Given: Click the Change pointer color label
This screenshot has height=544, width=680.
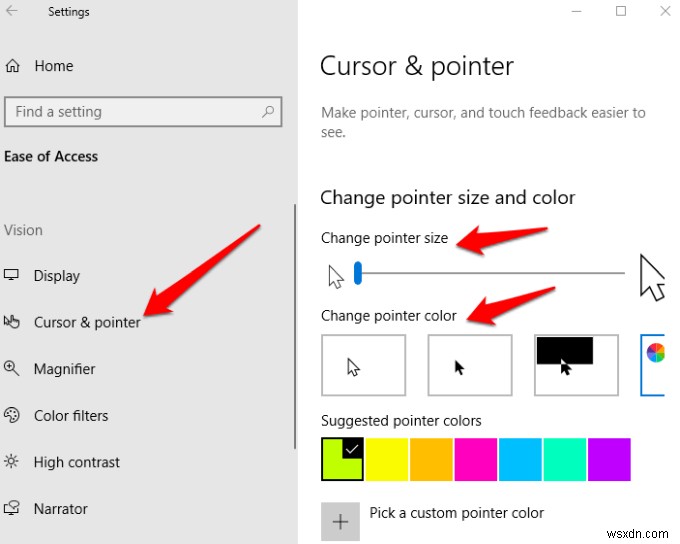Looking at the screenshot, I should pos(389,315).
